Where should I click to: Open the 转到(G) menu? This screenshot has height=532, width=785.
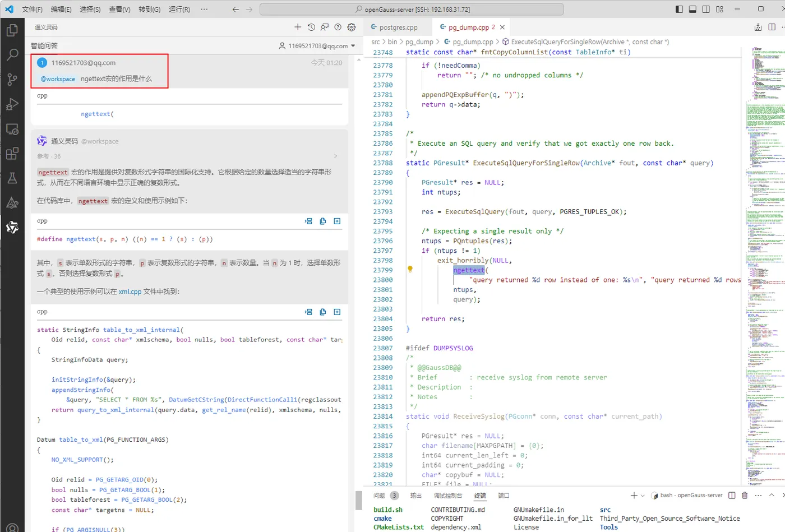pos(149,9)
